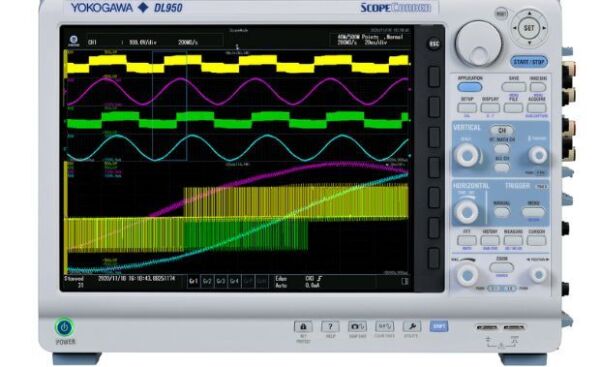Tap the trigger MODE key

(533, 212)
